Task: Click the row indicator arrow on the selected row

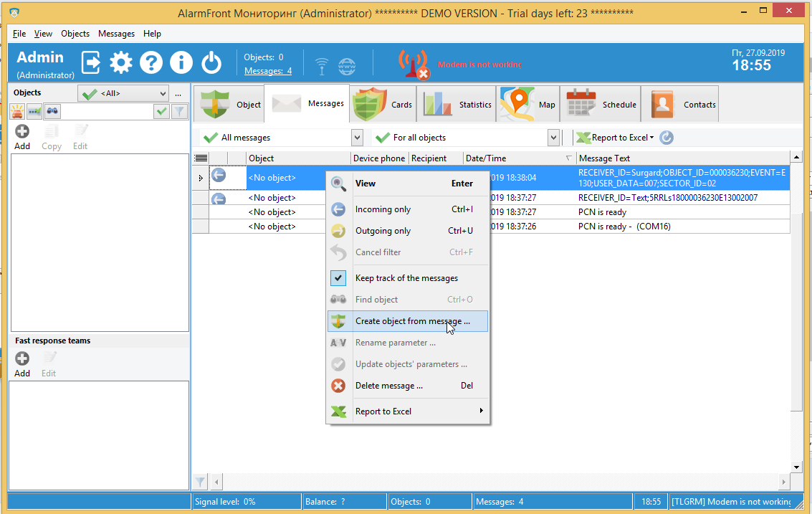Action: click(x=201, y=178)
